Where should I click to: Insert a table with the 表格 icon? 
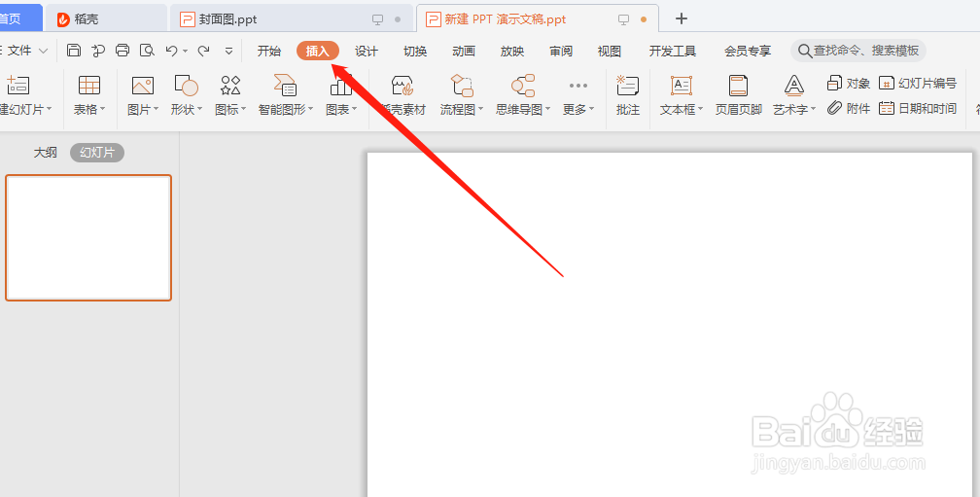pos(89,85)
